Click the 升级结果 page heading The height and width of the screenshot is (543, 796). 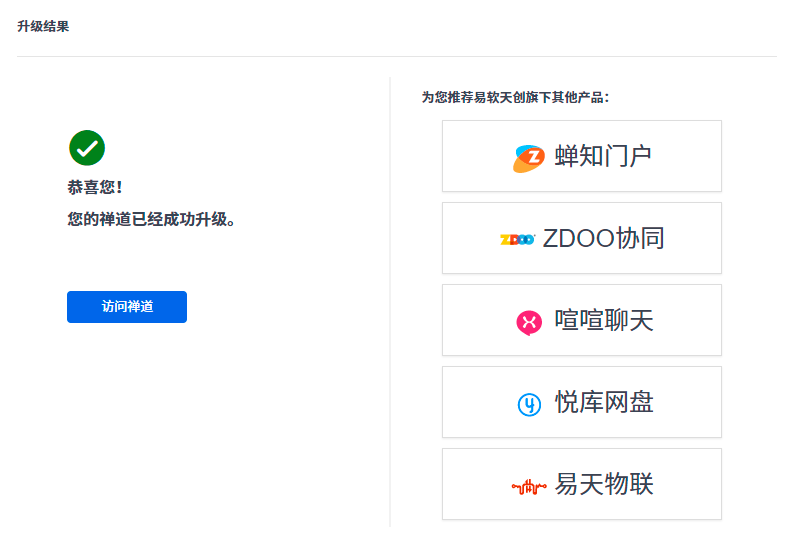(x=43, y=27)
